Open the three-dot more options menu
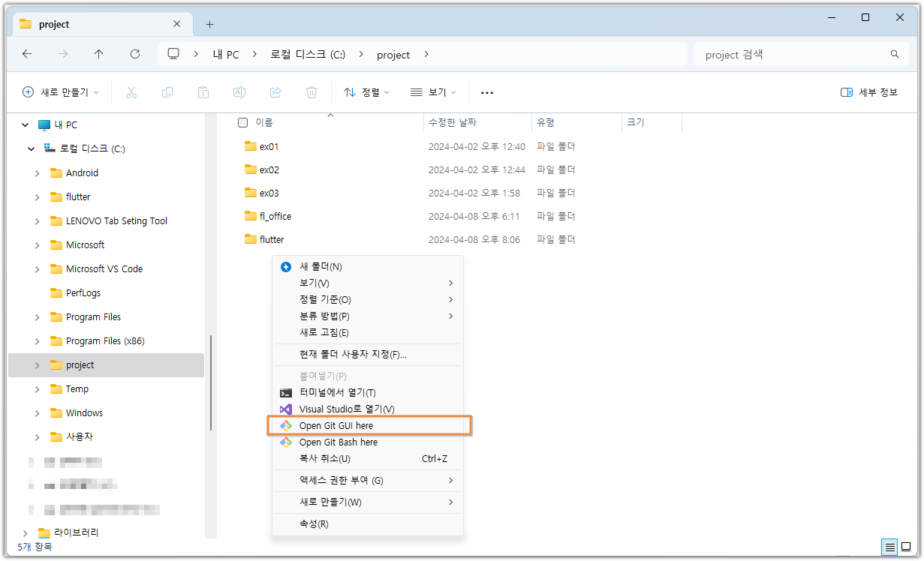 (487, 92)
